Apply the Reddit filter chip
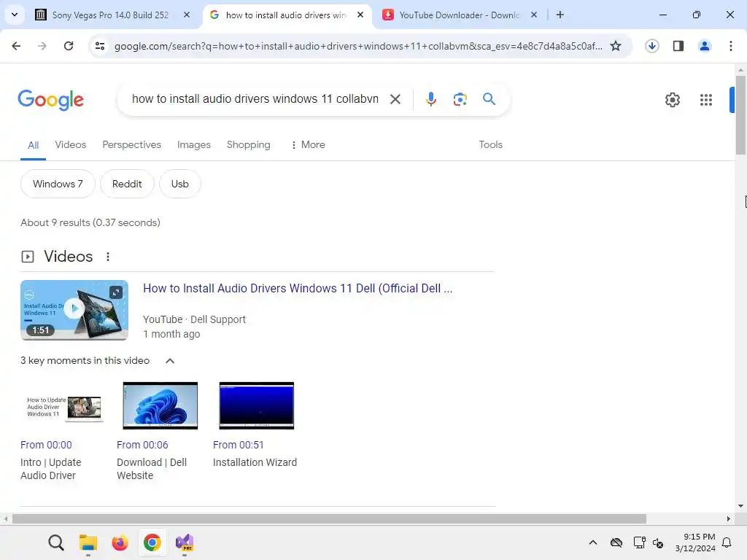Viewport: 747px width, 560px height. 127,184
